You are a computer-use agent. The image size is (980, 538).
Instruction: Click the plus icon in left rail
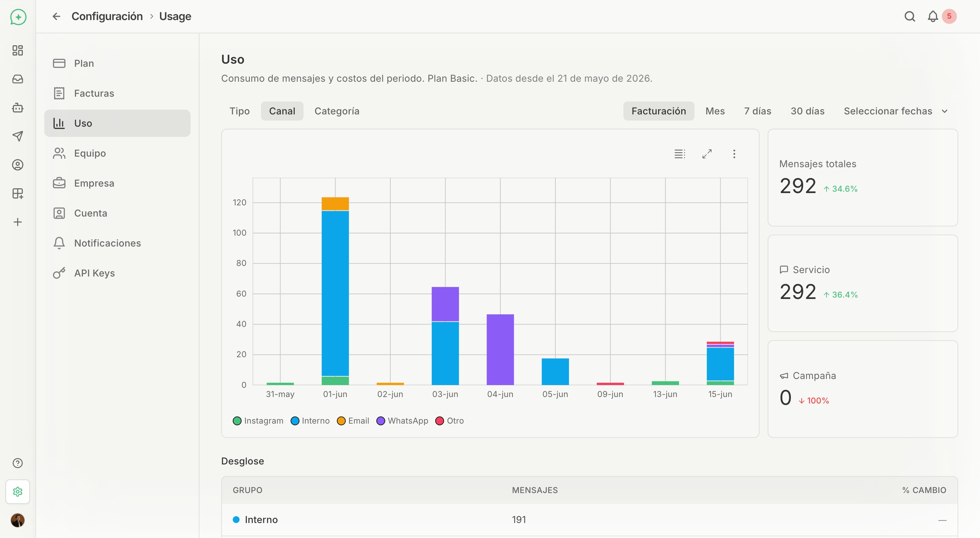(17, 222)
